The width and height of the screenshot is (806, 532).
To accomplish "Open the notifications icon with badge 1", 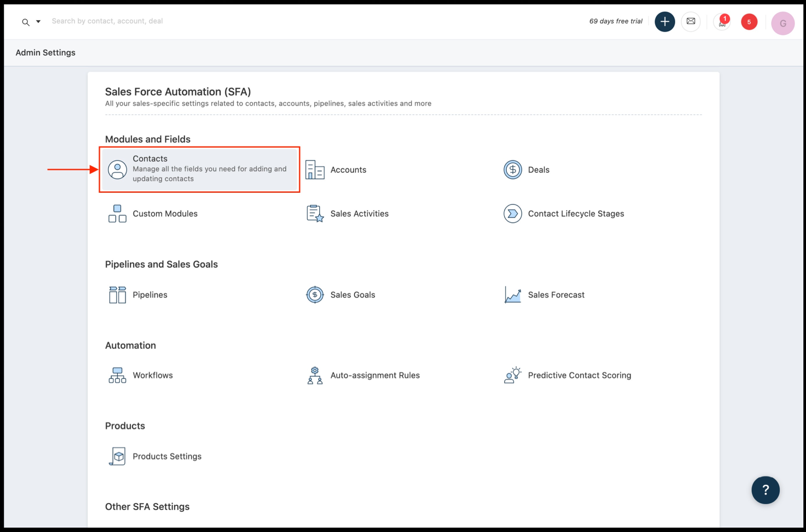I will click(x=722, y=22).
